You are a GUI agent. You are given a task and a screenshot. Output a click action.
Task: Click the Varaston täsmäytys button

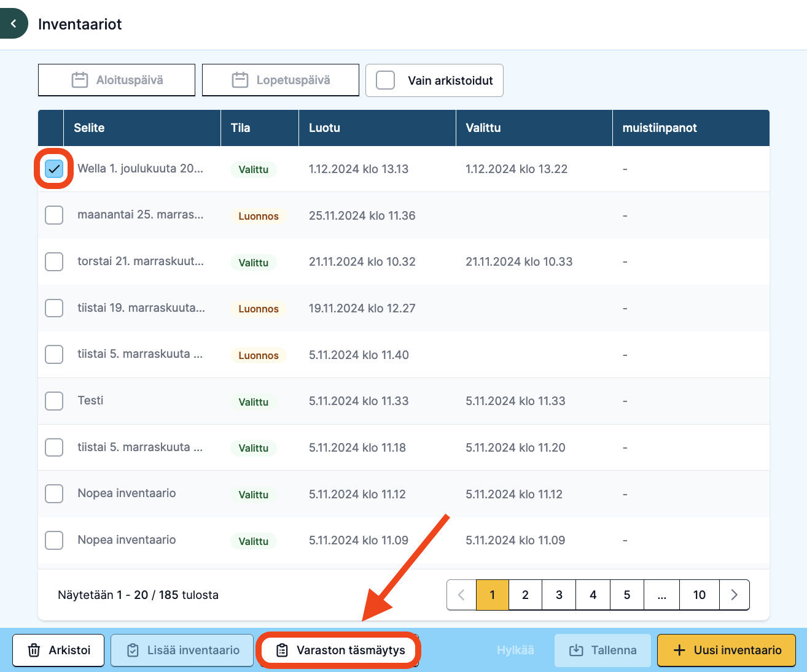click(x=339, y=650)
